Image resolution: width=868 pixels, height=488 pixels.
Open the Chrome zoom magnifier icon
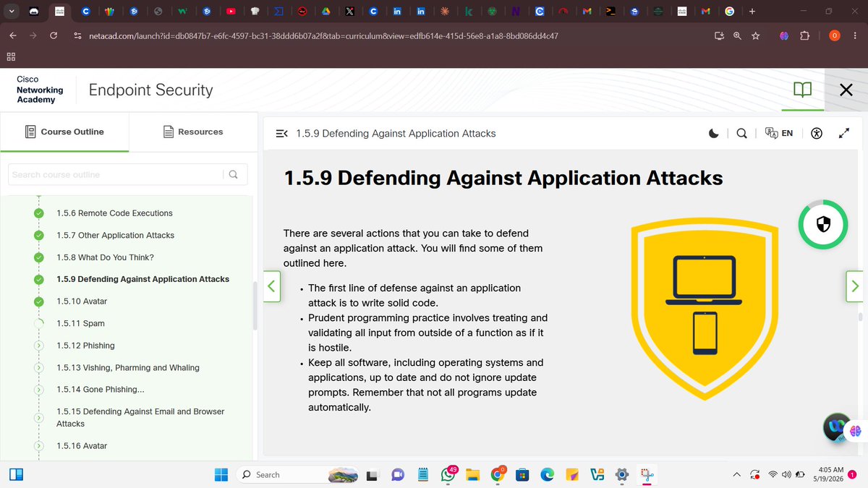(x=737, y=35)
